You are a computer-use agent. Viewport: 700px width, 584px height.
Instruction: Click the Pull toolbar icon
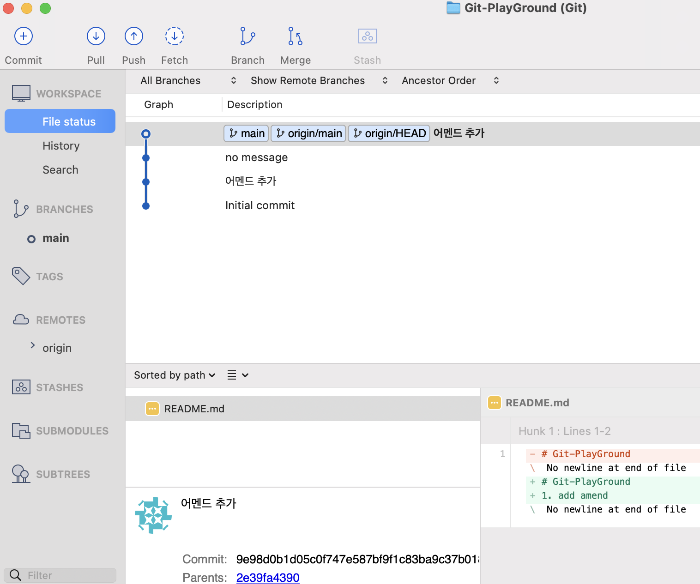coord(96,37)
